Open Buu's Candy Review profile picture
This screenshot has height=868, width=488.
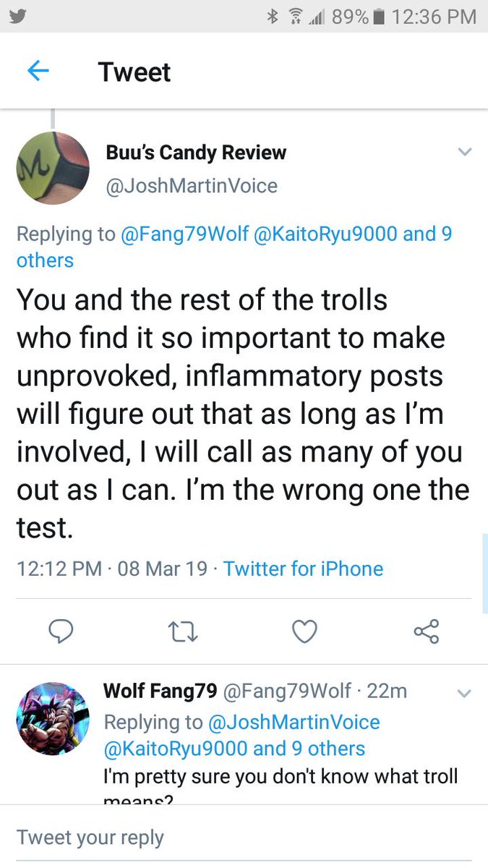[53, 168]
